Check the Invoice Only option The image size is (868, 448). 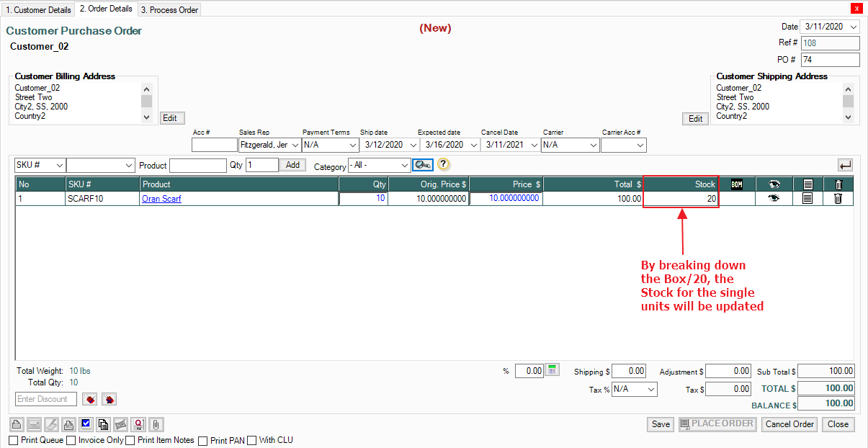[71, 440]
